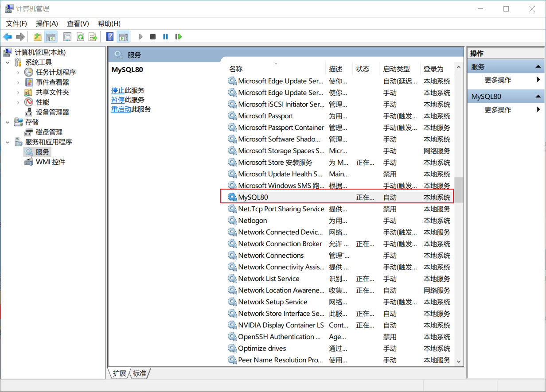Open the 帮助(H) menu
The image size is (546, 392).
[109, 23]
